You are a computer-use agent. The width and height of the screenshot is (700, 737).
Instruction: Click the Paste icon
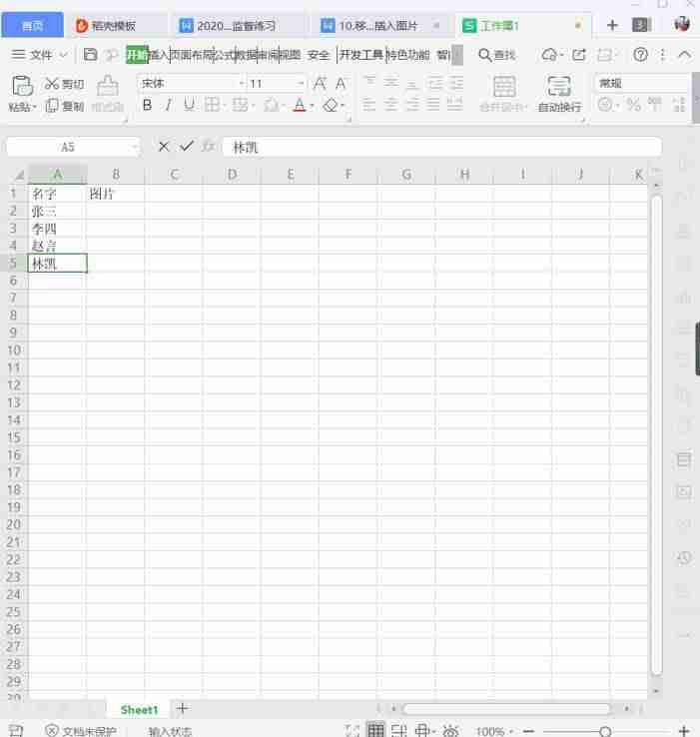point(22,87)
